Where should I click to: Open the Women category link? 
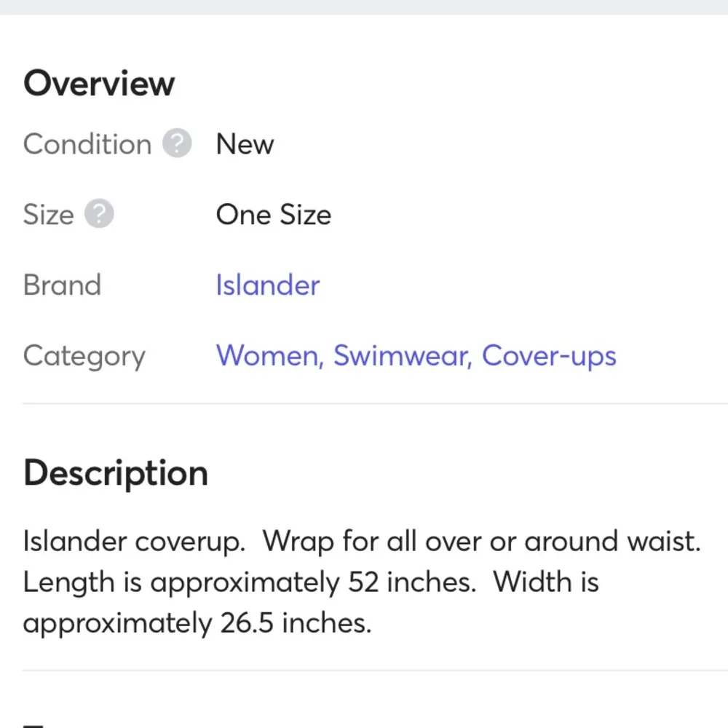point(266,356)
